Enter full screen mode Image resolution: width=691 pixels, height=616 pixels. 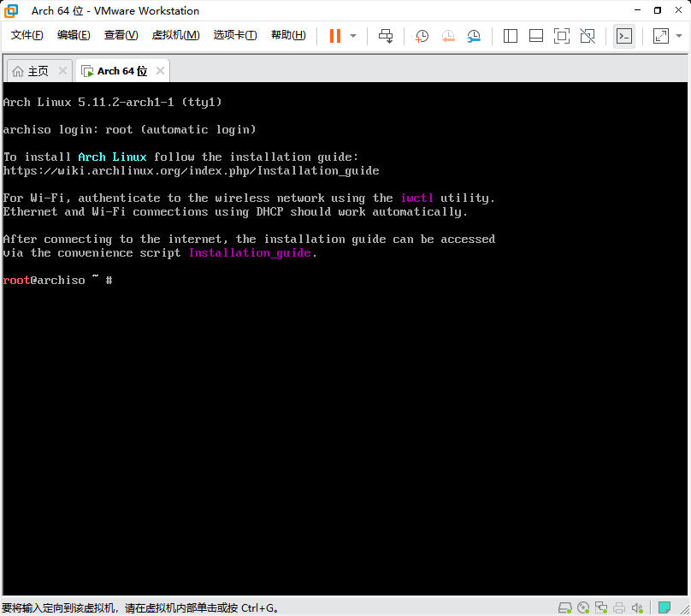(561, 36)
